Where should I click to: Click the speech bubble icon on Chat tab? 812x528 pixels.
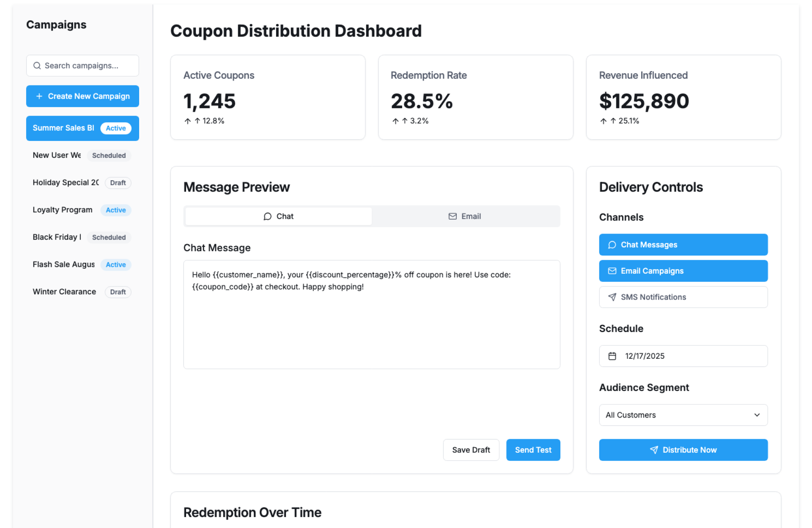coord(267,217)
